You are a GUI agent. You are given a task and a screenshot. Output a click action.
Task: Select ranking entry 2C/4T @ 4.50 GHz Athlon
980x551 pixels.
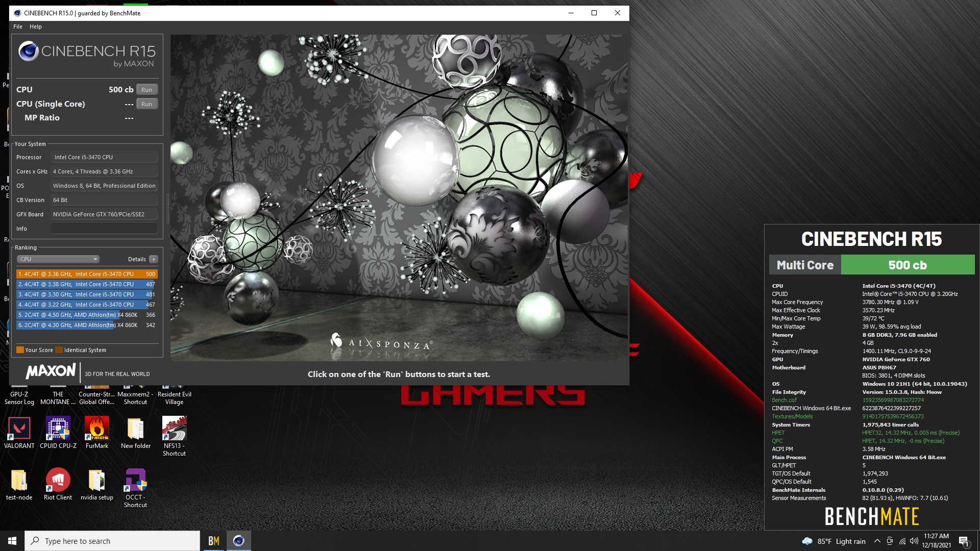pos(87,315)
